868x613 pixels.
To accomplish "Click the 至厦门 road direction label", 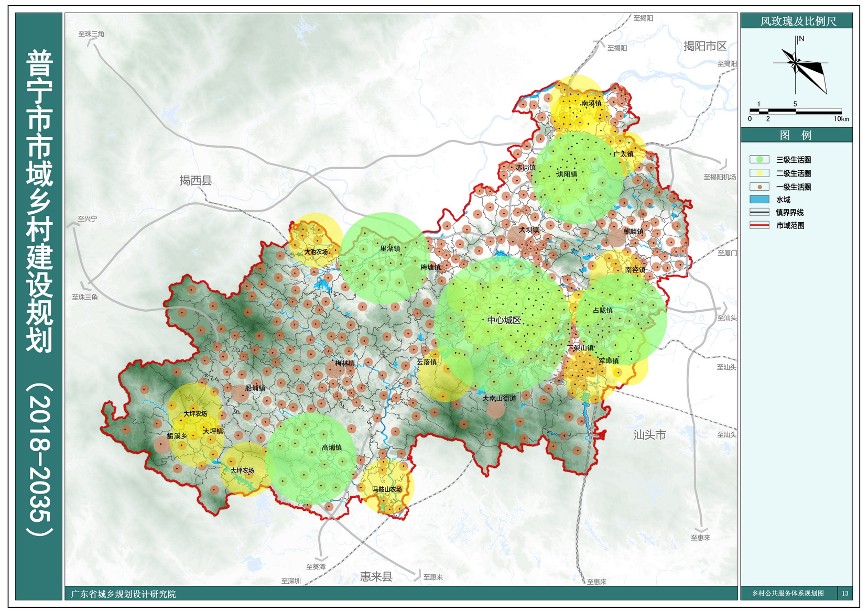I will click(727, 253).
